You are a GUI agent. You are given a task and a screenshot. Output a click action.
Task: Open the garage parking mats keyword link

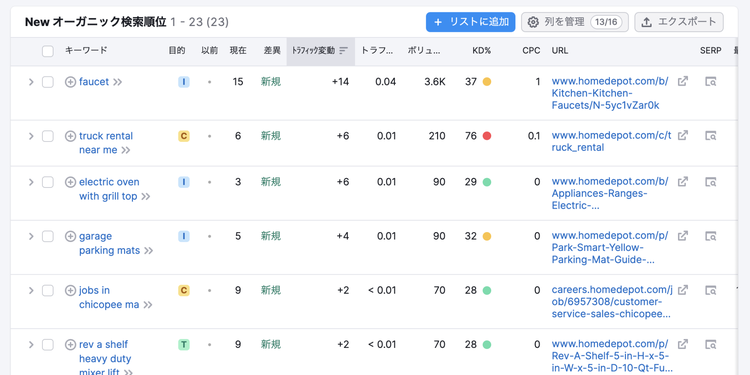pos(110,243)
